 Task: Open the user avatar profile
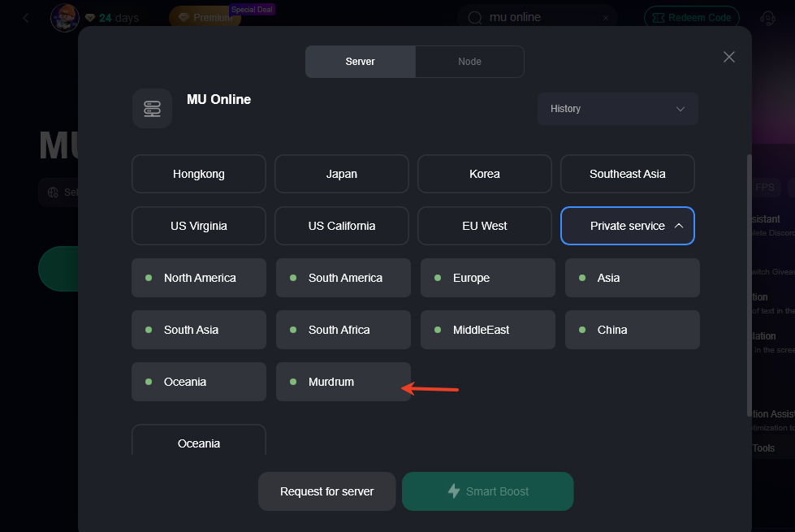click(x=65, y=17)
